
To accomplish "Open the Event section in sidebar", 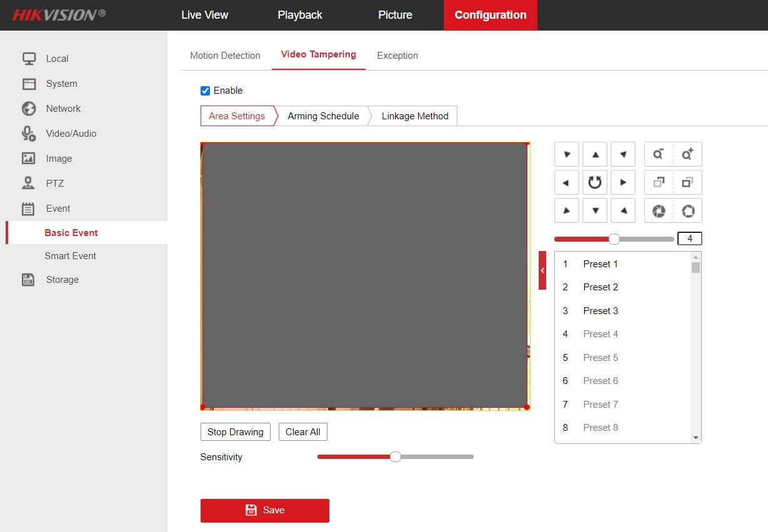I will (x=57, y=209).
